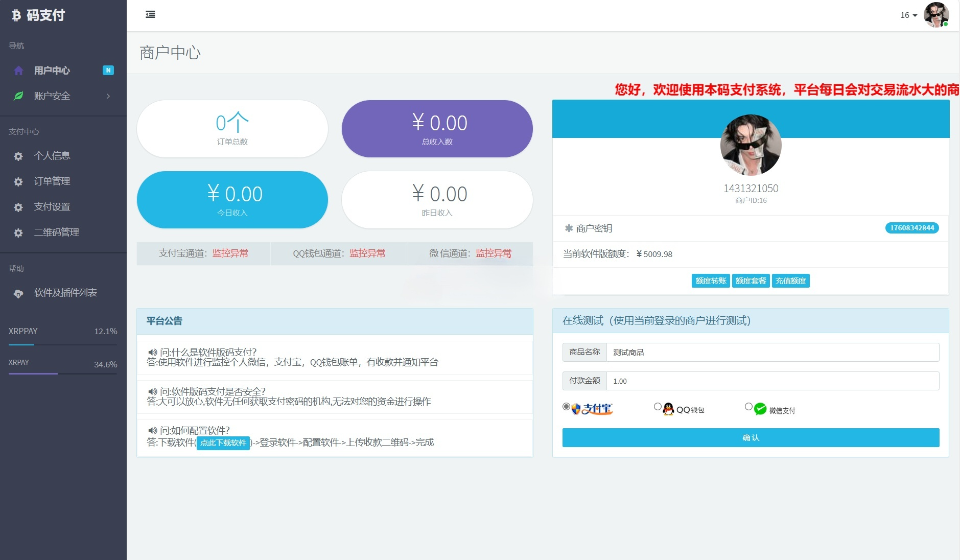This screenshot has width=960, height=560.
Task: Select 微信支付 payment option
Action: [747, 406]
